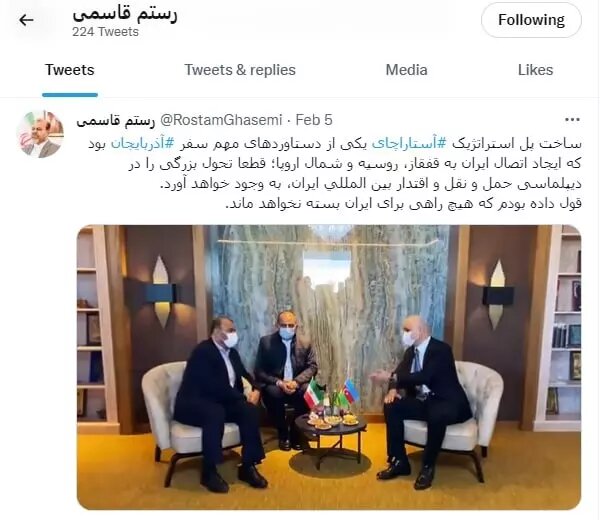
Task: Click the last line of the tweet text
Action: (x=404, y=203)
